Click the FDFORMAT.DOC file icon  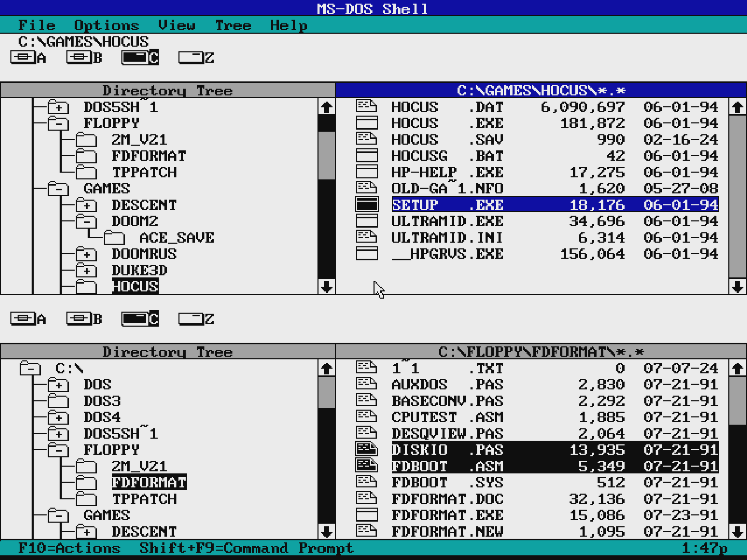pyautogui.click(x=367, y=498)
